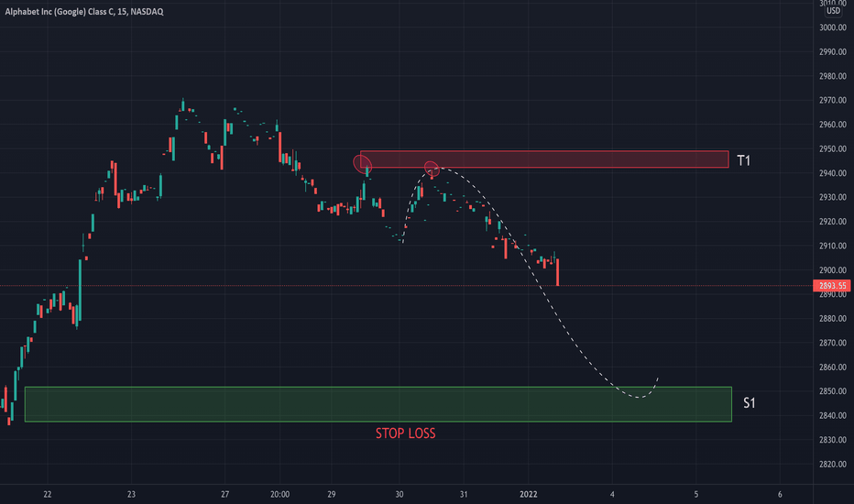The height and width of the screenshot is (504, 854).
Task: Select the larger red circle marker near T1
Action: click(362, 163)
